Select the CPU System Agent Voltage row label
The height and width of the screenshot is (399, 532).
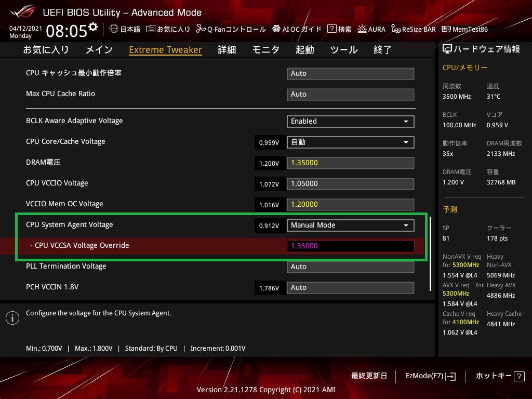[x=70, y=224]
